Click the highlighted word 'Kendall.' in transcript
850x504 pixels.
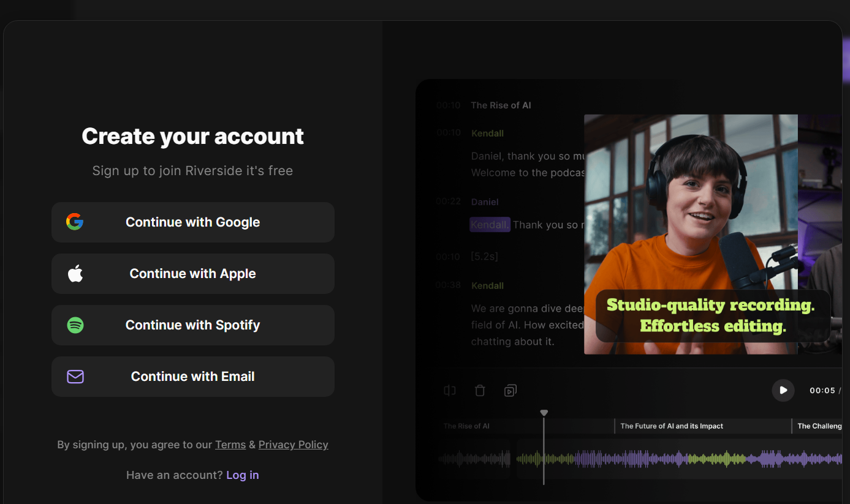(489, 225)
